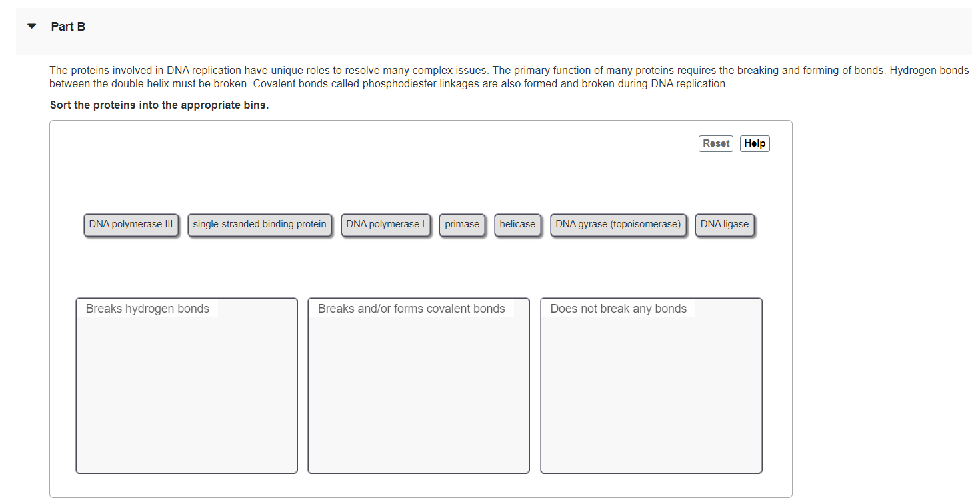Select the DNA gyrase (topoisomerase) tile
The width and height of the screenshot is (980, 504).
pyautogui.click(x=618, y=225)
